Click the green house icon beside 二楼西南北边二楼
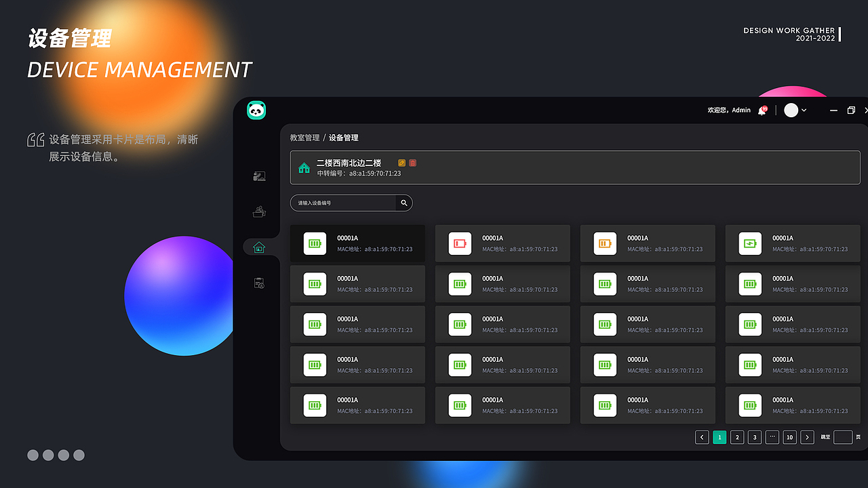Image resolution: width=868 pixels, height=488 pixels. click(x=304, y=167)
